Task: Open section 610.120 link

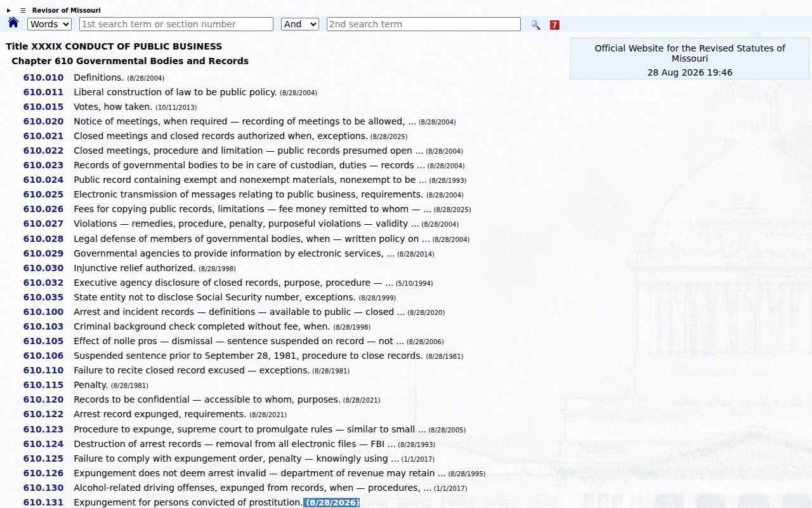Action: pyautogui.click(x=44, y=399)
